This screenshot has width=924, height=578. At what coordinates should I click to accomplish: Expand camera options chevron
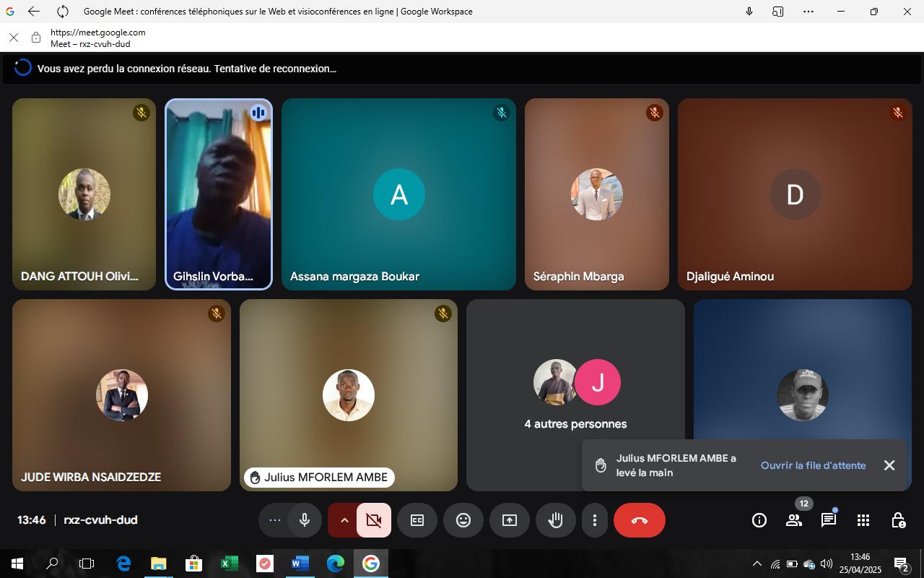[x=344, y=520]
